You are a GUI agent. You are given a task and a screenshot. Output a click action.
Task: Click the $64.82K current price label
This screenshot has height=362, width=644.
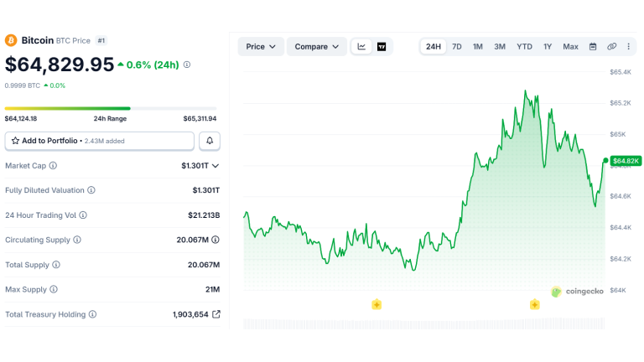(626, 161)
